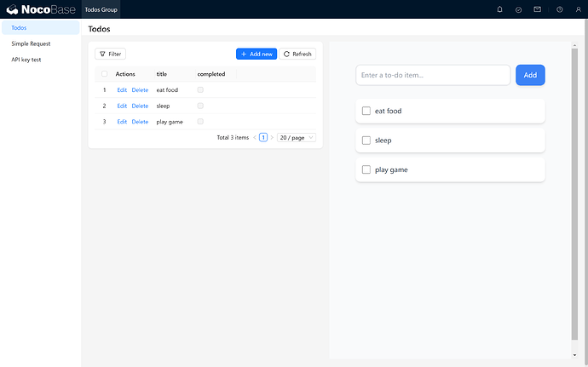Edit the play game row
Viewport: 588px width, 367px height.
[122, 122]
